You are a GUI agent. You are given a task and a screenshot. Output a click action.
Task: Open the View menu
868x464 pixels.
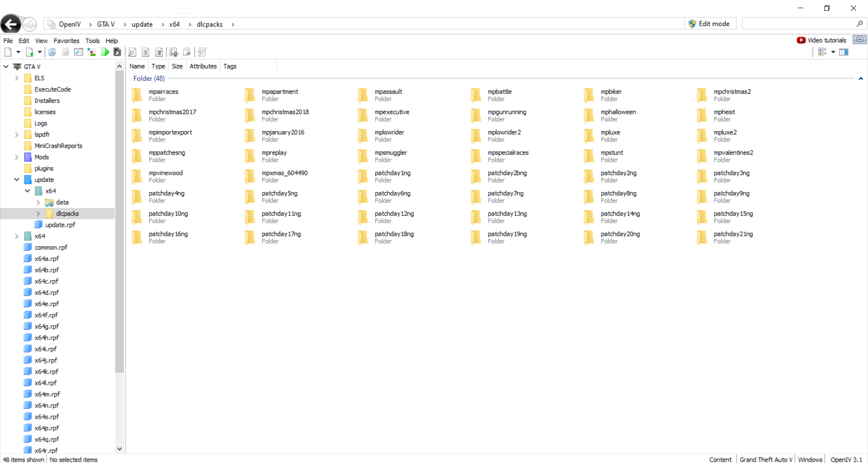pos(42,41)
